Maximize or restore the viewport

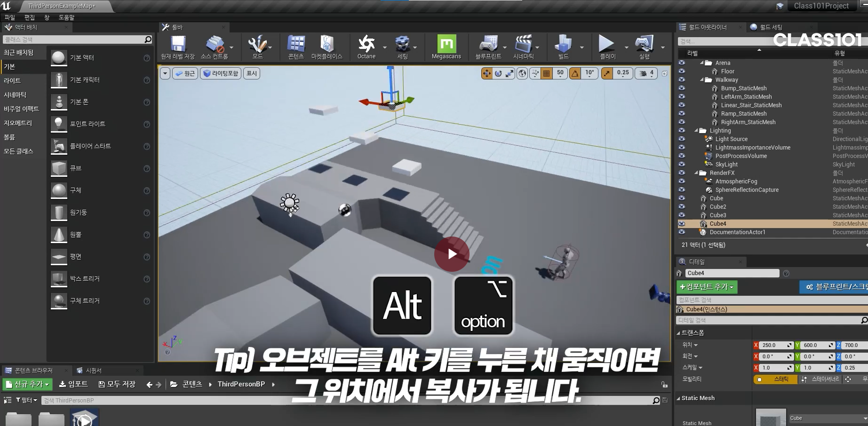click(x=664, y=73)
